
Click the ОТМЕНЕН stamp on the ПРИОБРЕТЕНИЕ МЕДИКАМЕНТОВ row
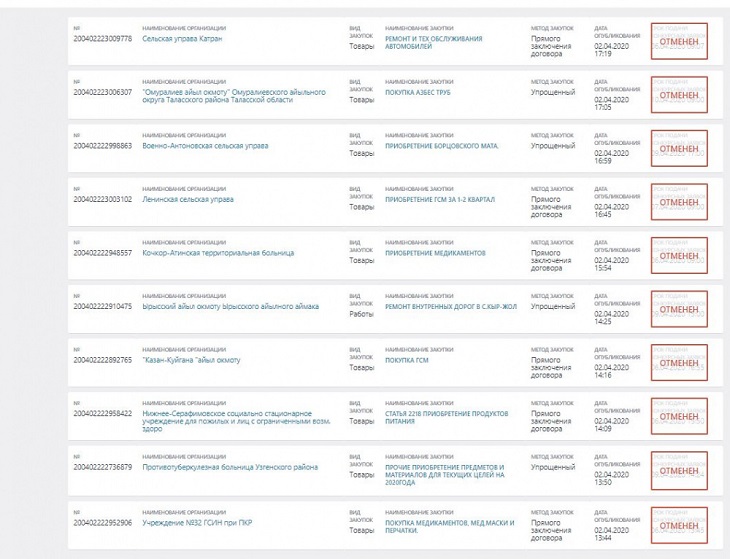679,257
